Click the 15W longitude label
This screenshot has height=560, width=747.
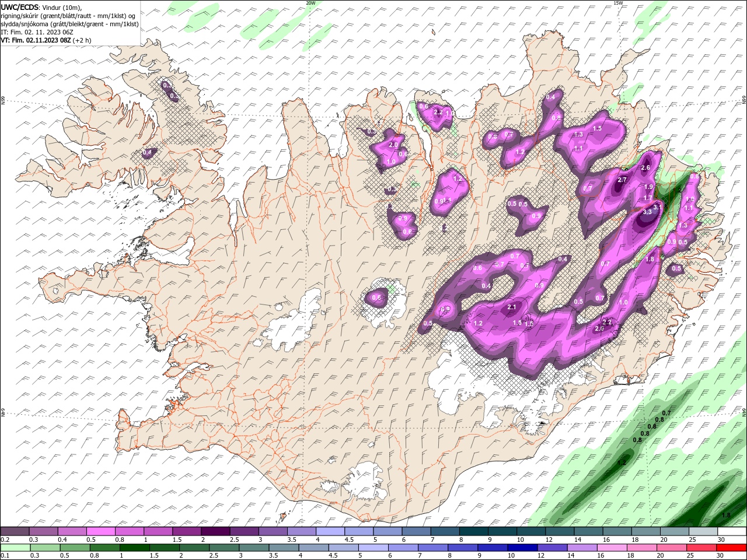618,3
